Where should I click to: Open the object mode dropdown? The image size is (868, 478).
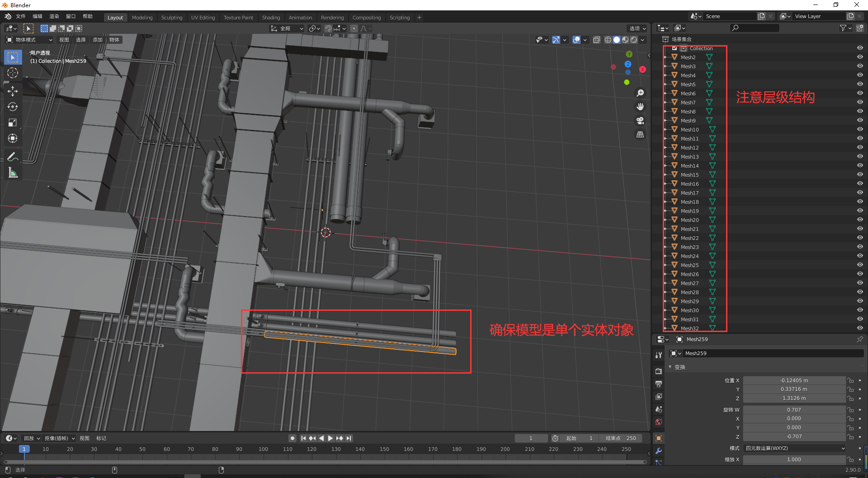pyautogui.click(x=29, y=40)
